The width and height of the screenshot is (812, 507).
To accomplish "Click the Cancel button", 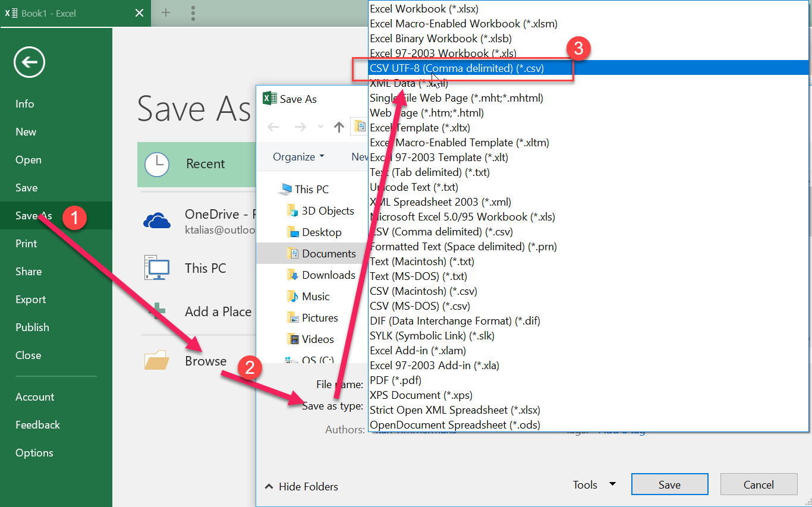I will point(759,484).
